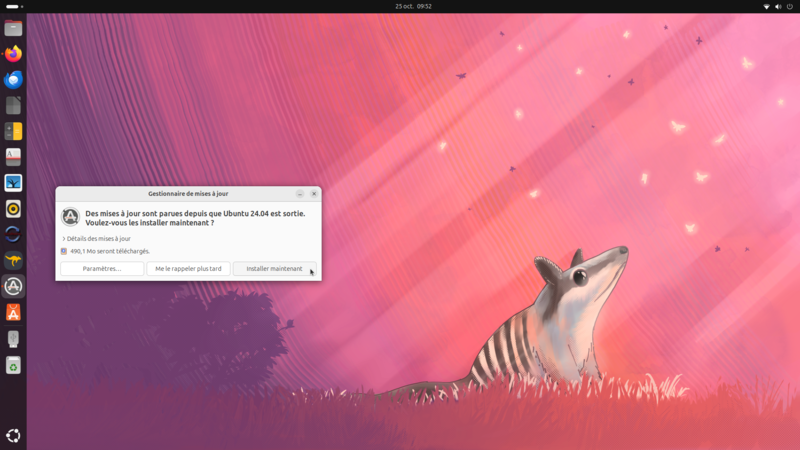The width and height of the screenshot is (800, 450).
Task: Open the power menu icon in top bar
Action: (x=790, y=7)
